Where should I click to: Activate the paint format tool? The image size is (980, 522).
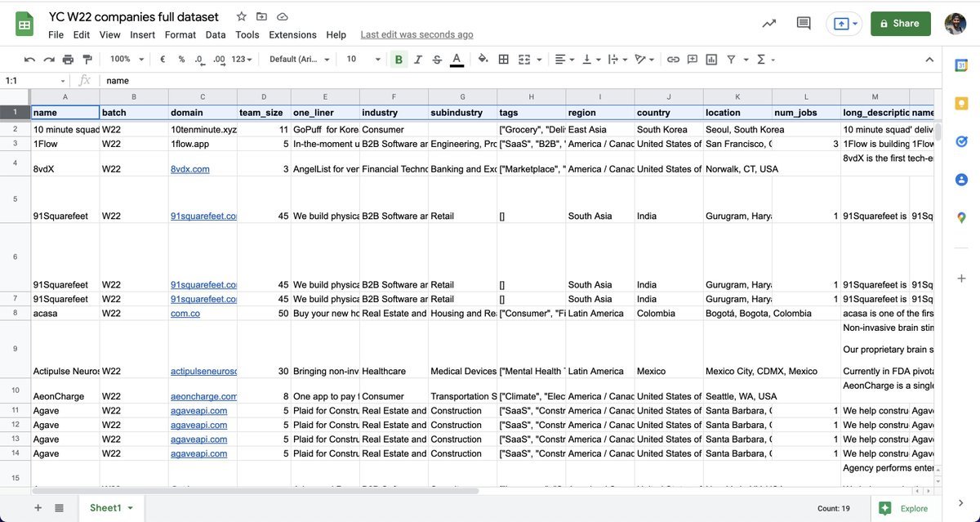pos(87,59)
